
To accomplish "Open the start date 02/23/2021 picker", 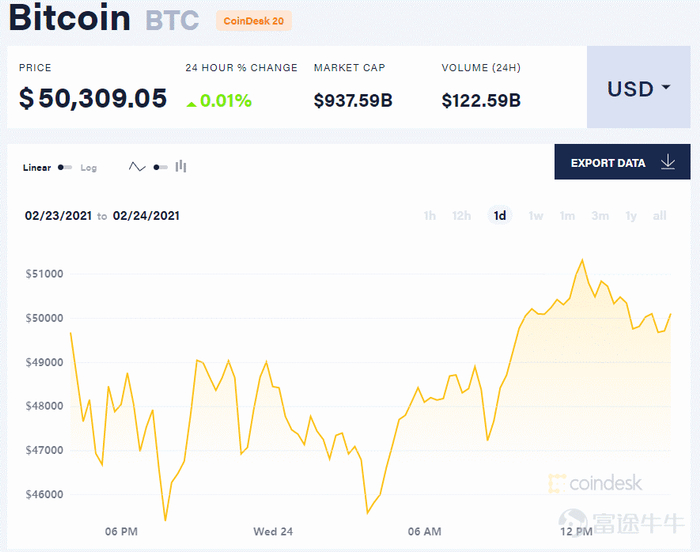I will [58, 215].
